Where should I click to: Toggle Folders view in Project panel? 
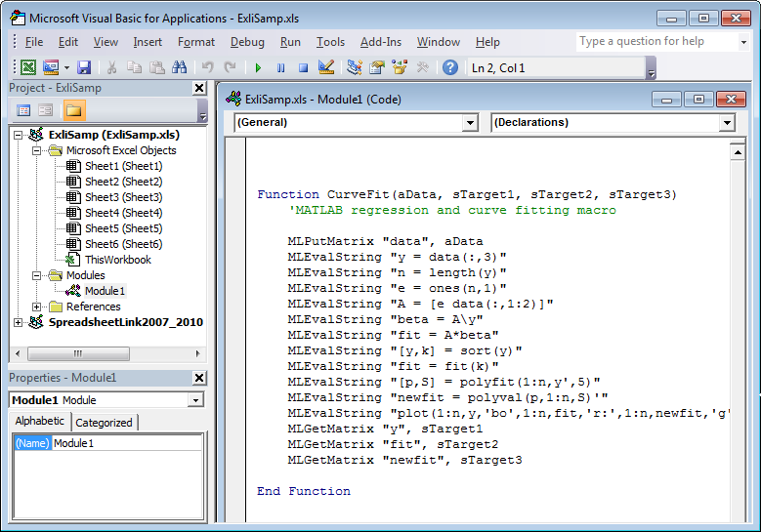coord(74,110)
